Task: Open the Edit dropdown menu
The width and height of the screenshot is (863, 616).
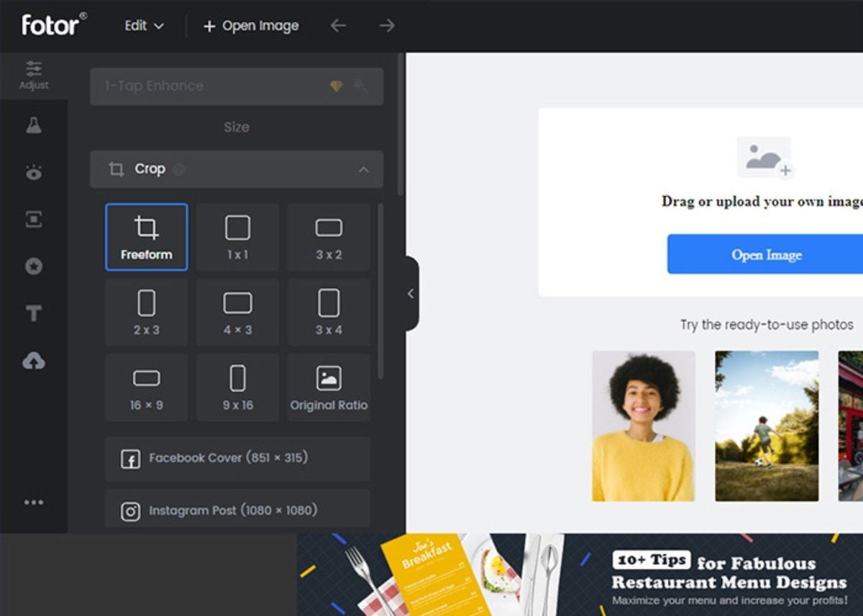Action: (142, 25)
